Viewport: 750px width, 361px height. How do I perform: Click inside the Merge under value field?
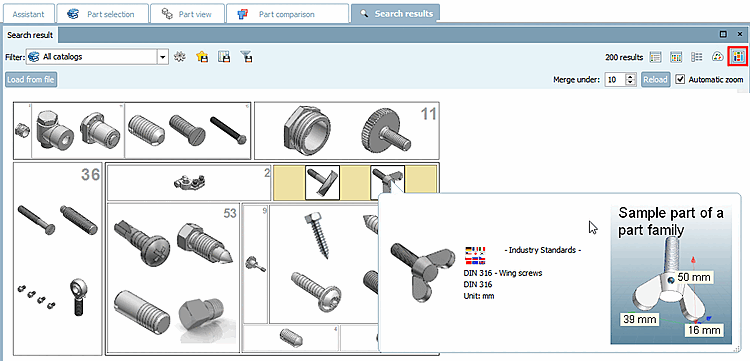tap(616, 79)
